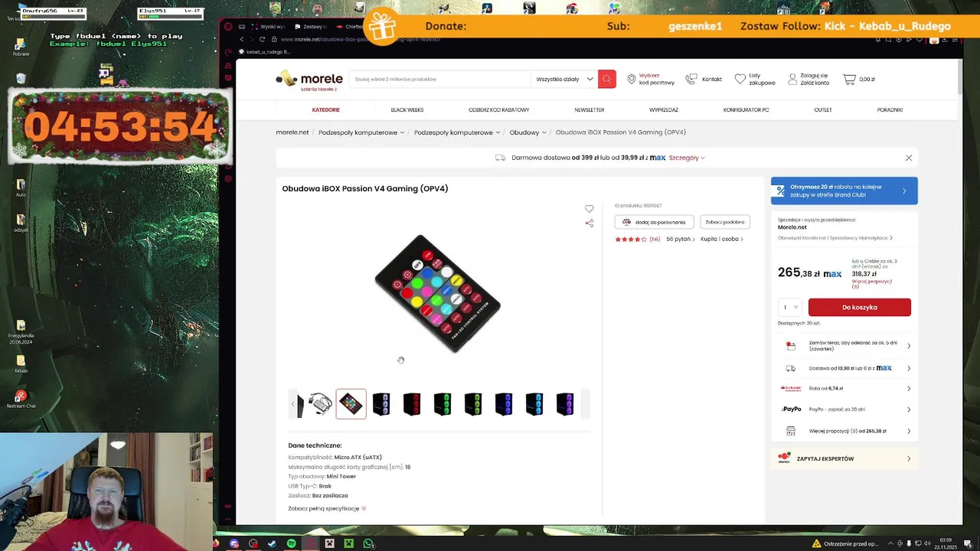Select the selected remote control thumbnail
Screen dimensions: 980x551
pyautogui.click(x=351, y=404)
